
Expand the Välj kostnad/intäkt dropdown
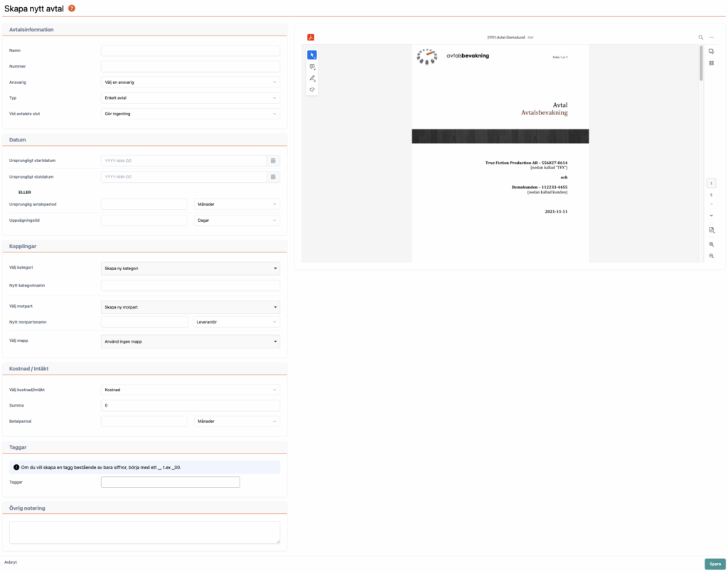coord(191,390)
